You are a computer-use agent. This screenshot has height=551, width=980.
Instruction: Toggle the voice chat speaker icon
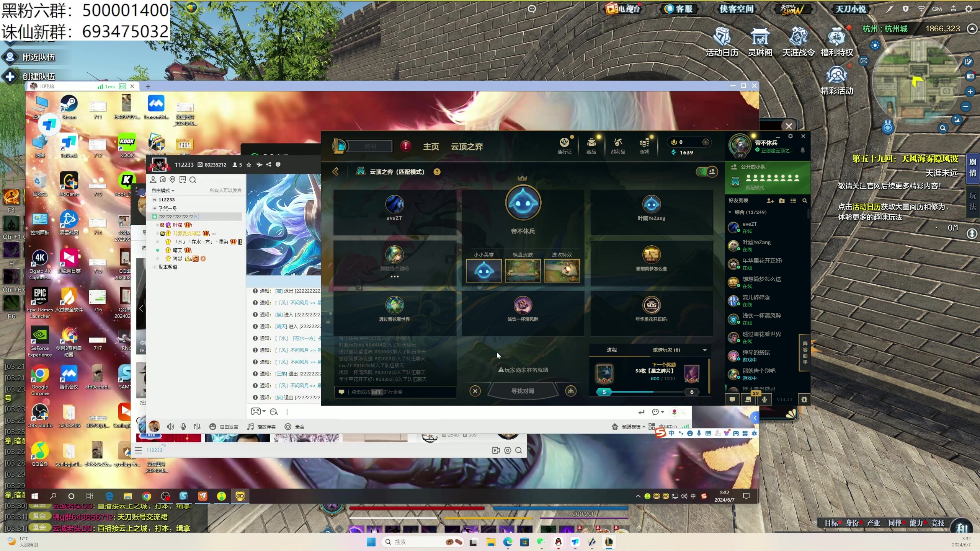click(170, 427)
